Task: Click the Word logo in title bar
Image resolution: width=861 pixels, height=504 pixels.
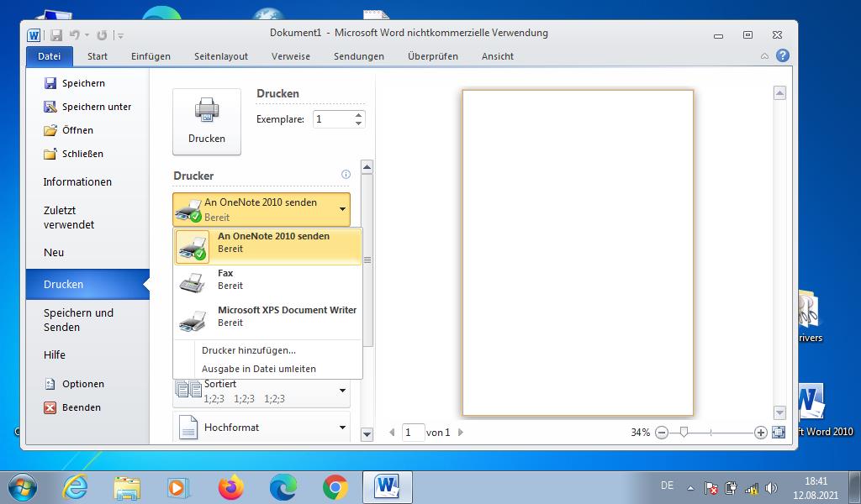Action: pyautogui.click(x=34, y=35)
